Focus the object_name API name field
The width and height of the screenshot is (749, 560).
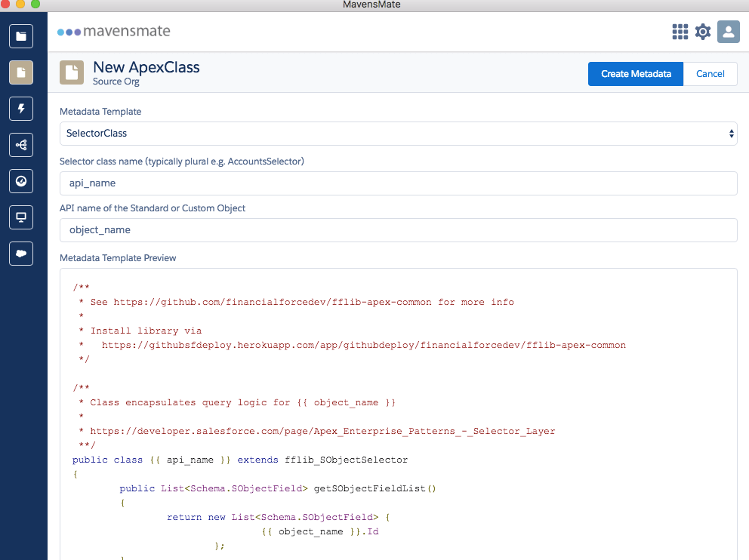pyautogui.click(x=399, y=230)
